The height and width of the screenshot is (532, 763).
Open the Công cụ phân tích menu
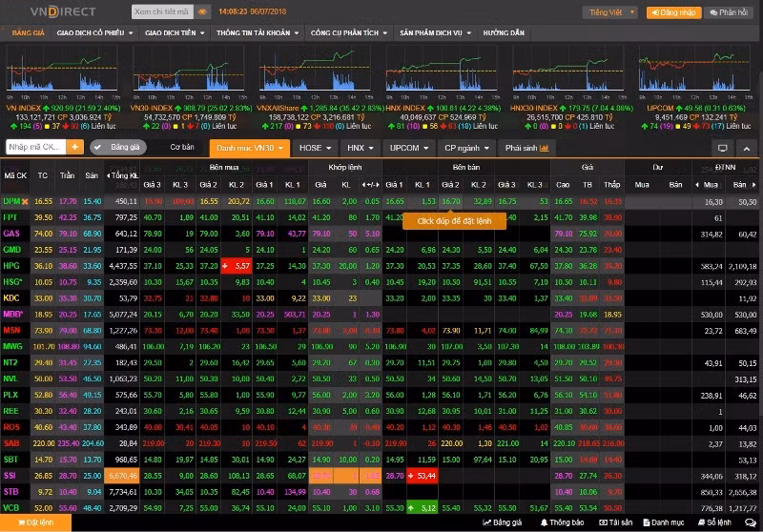point(350,32)
